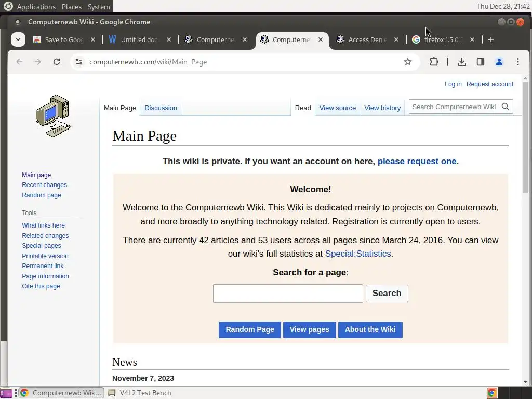532x399 pixels.
Task: Close the Save to Google tab
Action: click(x=93, y=39)
